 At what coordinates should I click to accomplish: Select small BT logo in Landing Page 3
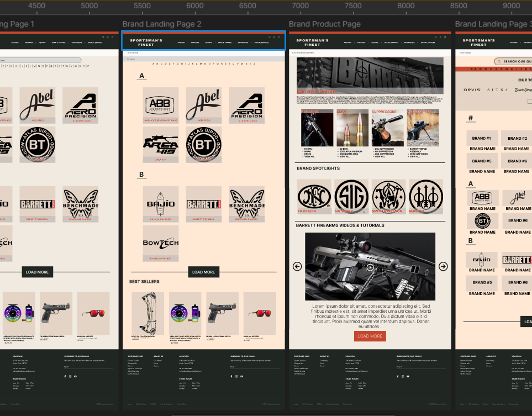tap(482, 221)
